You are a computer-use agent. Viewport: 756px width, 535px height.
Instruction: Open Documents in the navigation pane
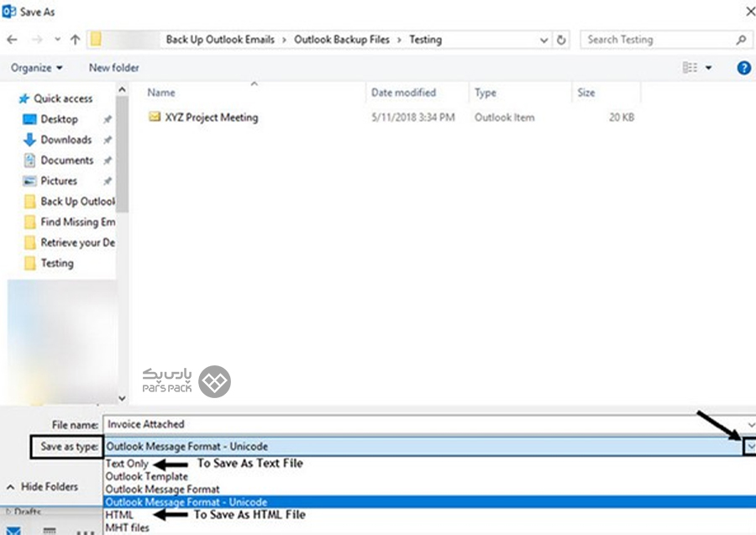click(x=58, y=160)
